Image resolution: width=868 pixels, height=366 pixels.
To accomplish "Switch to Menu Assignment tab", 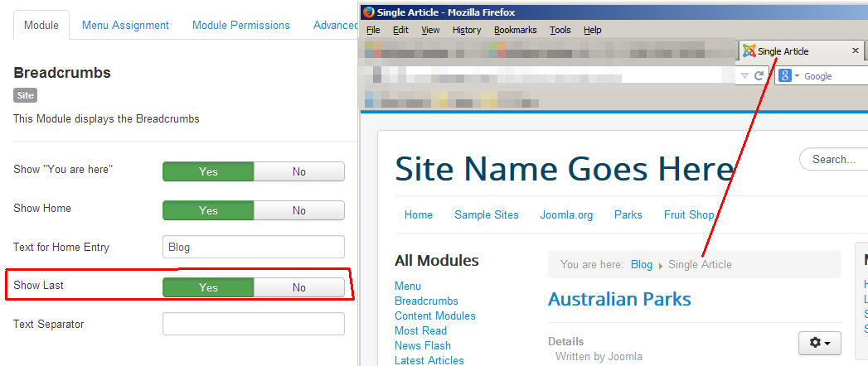I will pos(125,26).
